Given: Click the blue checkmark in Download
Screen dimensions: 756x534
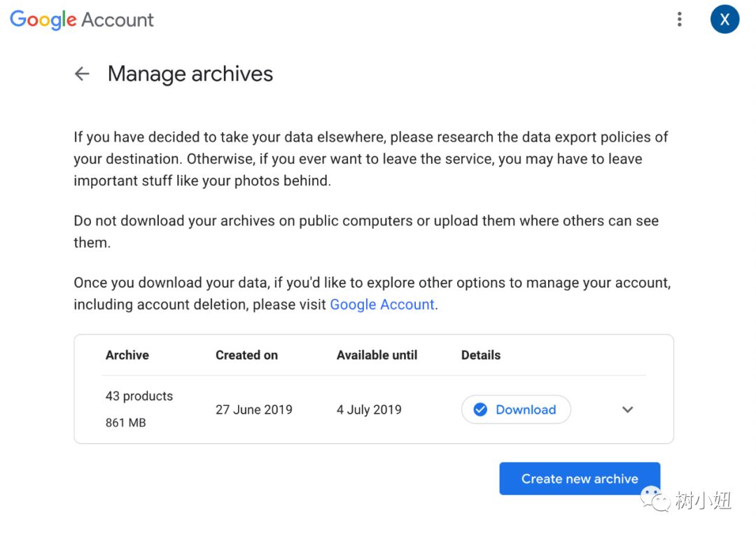Looking at the screenshot, I should [480, 409].
